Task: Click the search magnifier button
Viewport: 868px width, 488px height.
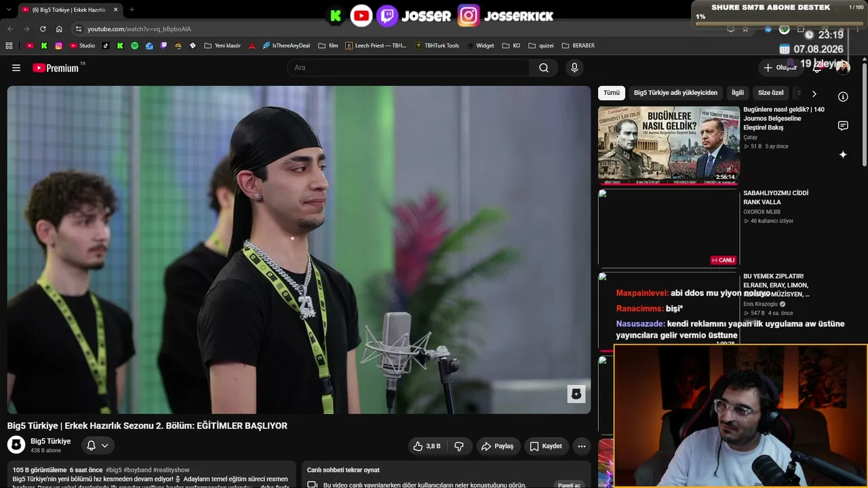Action: [544, 68]
